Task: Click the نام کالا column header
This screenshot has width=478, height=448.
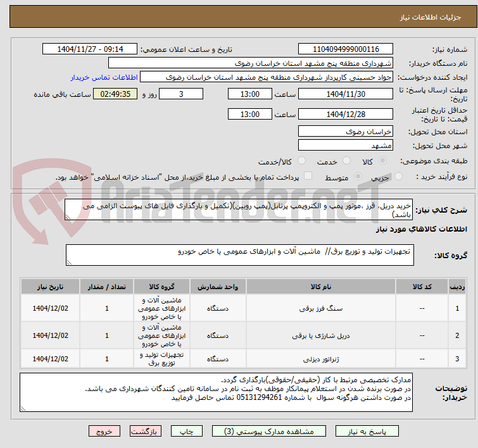Action: coord(321,287)
